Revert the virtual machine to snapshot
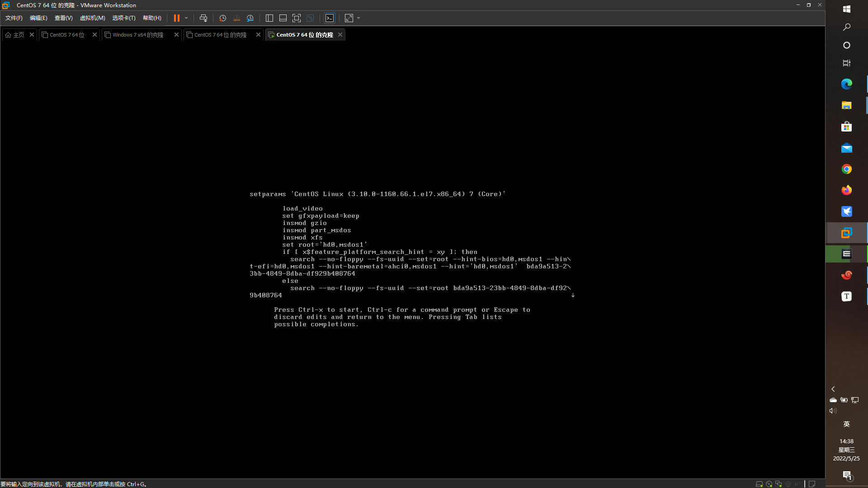Image resolution: width=868 pixels, height=488 pixels. (x=236, y=18)
